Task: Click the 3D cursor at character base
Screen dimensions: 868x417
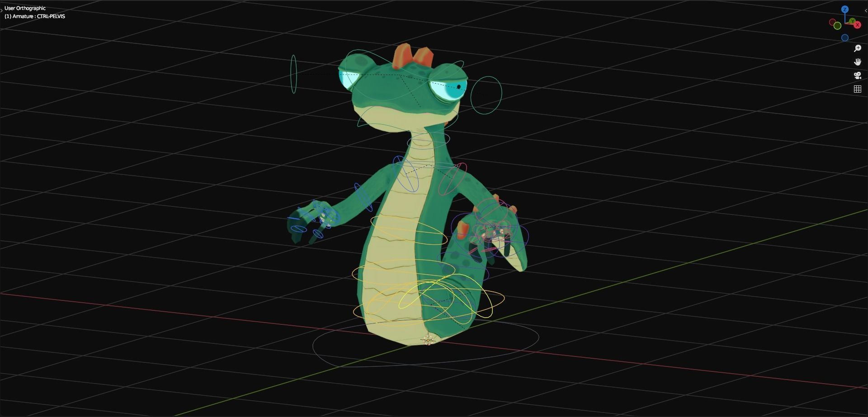Action: tap(427, 340)
